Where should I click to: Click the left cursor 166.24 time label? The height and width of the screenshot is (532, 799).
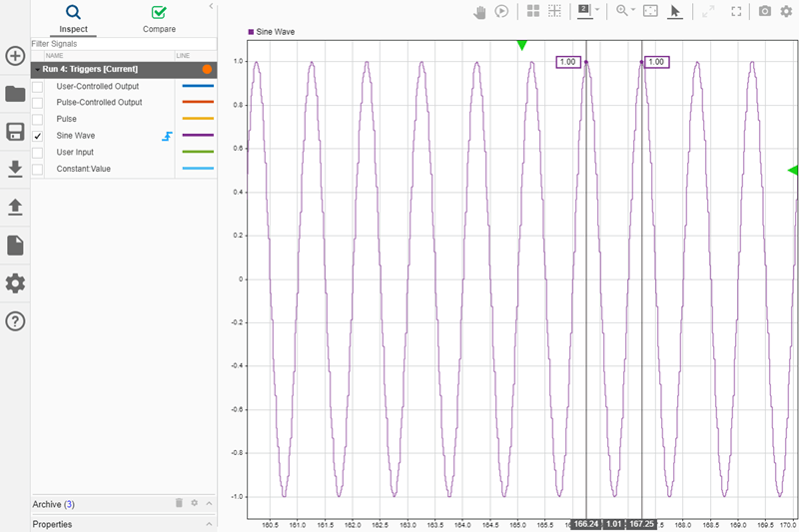tap(586, 524)
